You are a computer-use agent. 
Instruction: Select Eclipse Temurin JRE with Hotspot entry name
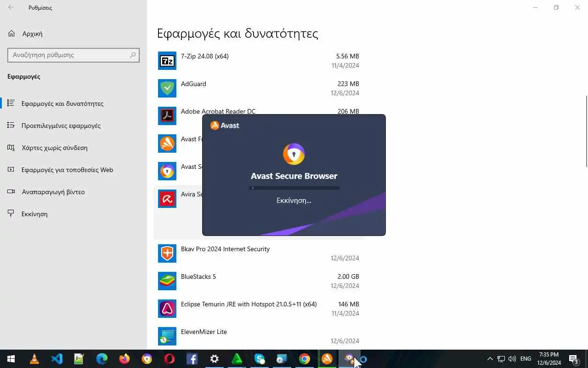point(249,304)
